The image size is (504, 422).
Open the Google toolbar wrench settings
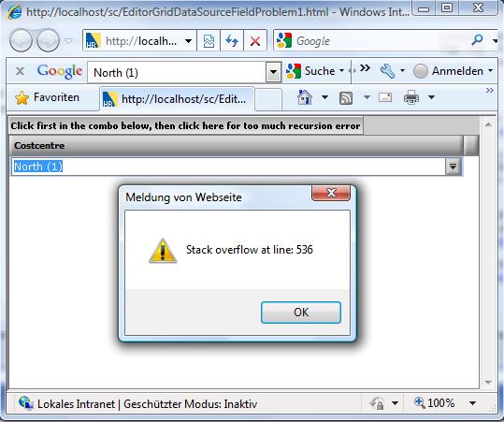click(388, 71)
